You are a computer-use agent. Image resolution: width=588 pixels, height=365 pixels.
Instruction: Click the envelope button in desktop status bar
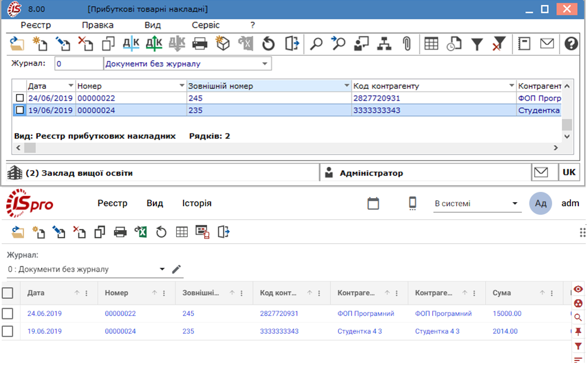pos(541,173)
